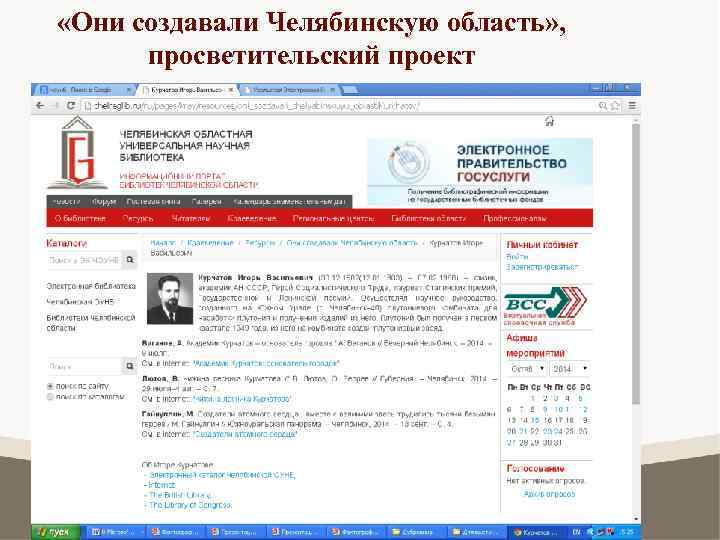Image resolution: width=720 pixels, height=540 pixels.
Task: Click site search magnifier button
Action: click(x=130, y=366)
